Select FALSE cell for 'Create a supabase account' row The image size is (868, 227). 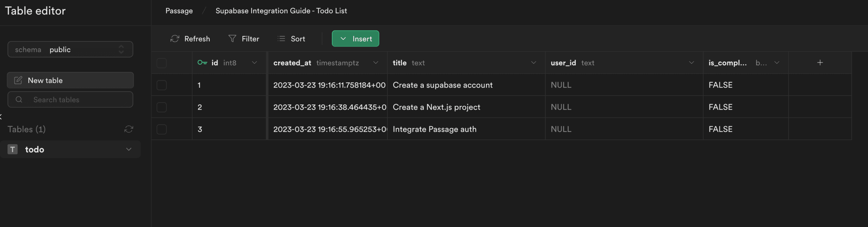point(746,85)
